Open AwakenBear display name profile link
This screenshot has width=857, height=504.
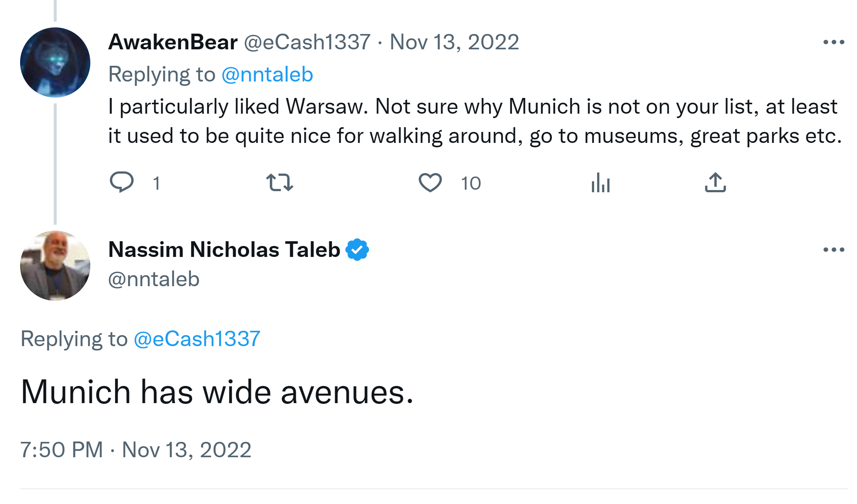coord(173,42)
